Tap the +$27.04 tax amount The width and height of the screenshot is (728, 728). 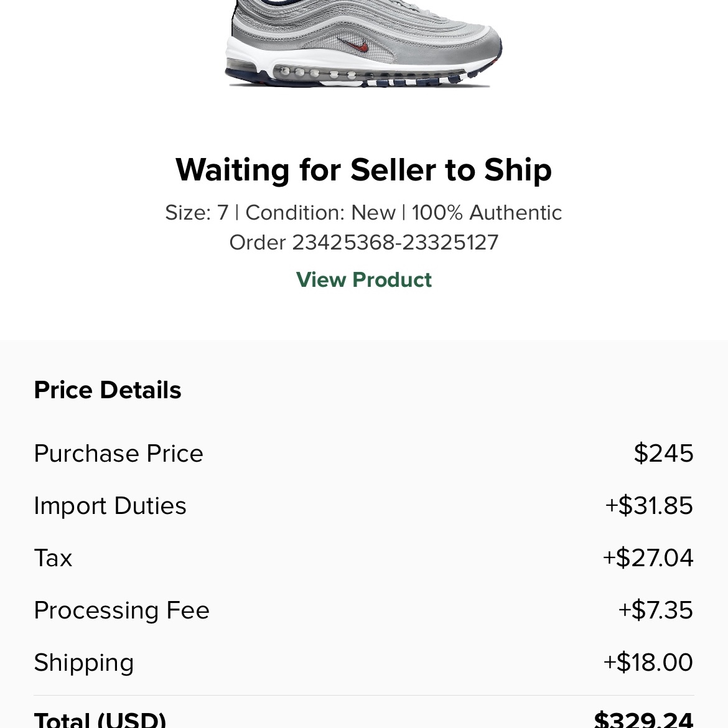point(648,558)
